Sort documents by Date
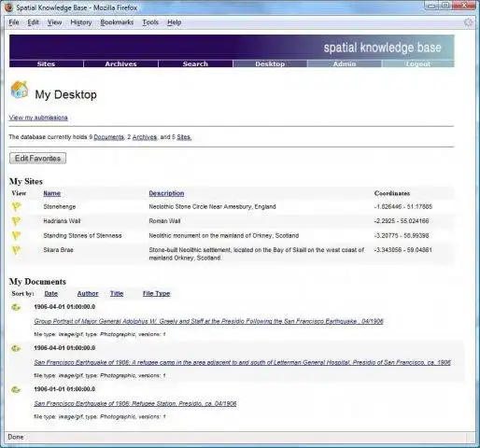The image size is (480, 448). (51, 293)
